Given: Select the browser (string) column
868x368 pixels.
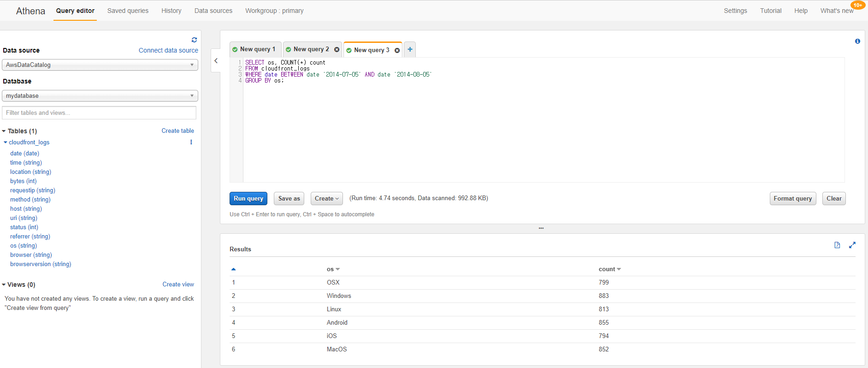Looking at the screenshot, I should pyautogui.click(x=31, y=255).
